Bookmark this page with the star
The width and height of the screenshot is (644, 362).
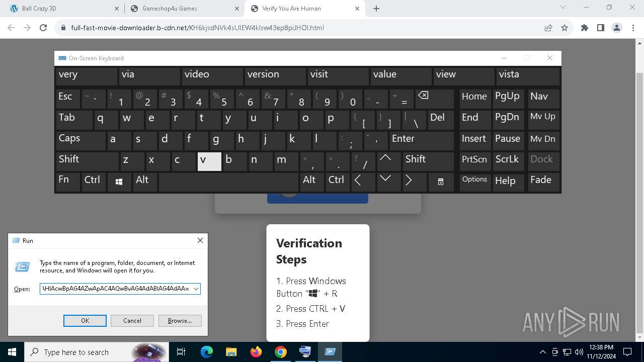click(x=565, y=28)
